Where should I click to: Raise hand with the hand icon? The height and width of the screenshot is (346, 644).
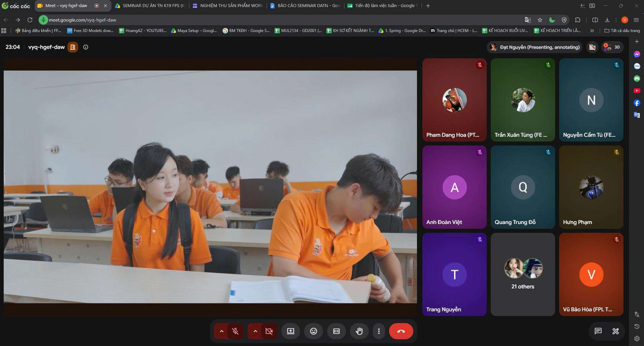coord(359,331)
